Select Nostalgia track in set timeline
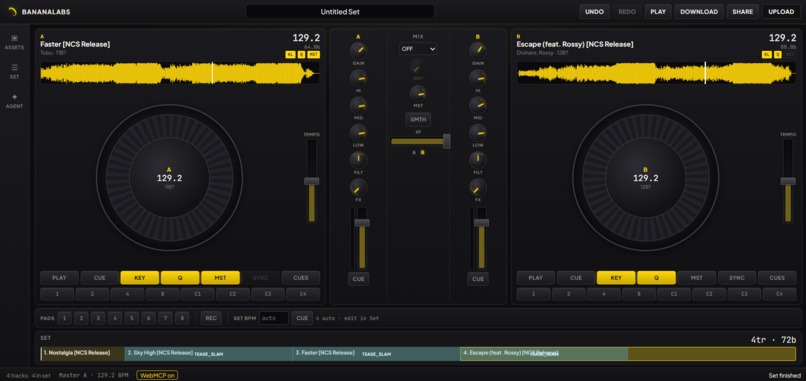 [83, 354]
